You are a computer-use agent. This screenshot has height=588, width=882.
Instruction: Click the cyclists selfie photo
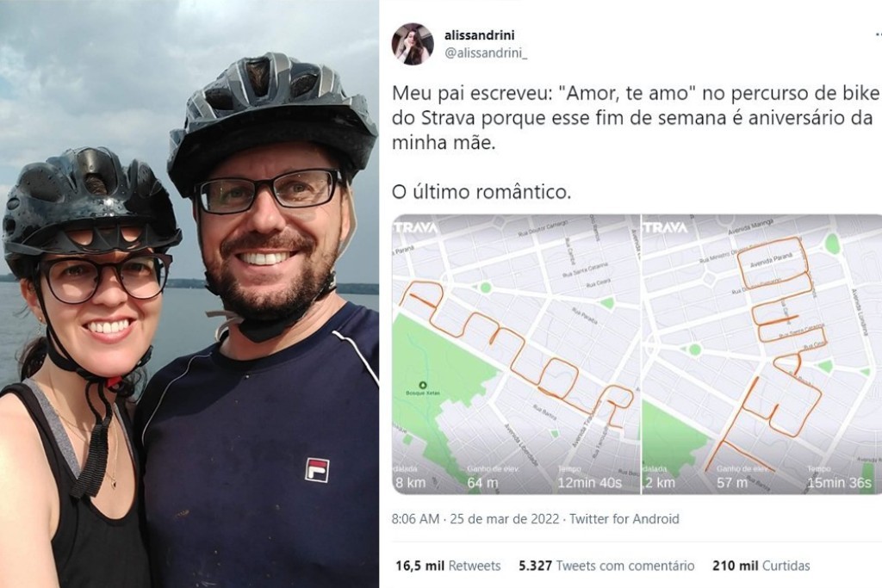(x=189, y=294)
